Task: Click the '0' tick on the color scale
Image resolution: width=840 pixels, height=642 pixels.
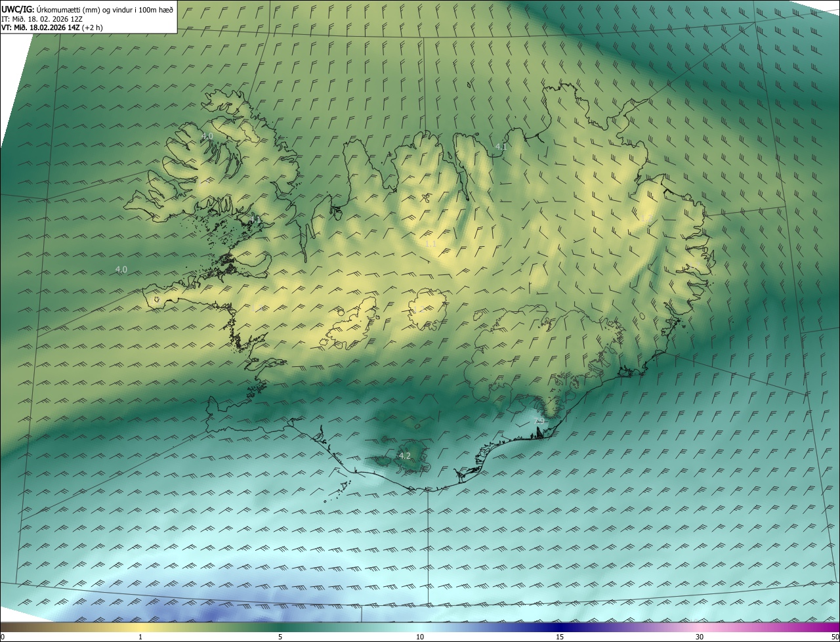Action: coord(3,637)
